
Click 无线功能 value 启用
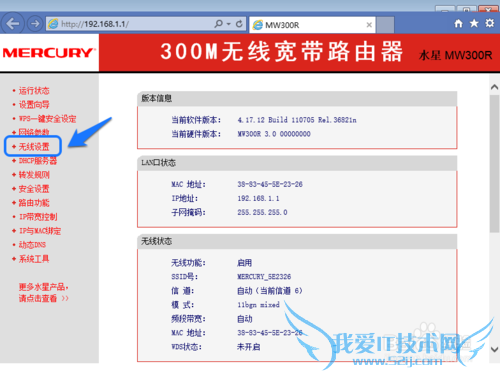pos(244,263)
